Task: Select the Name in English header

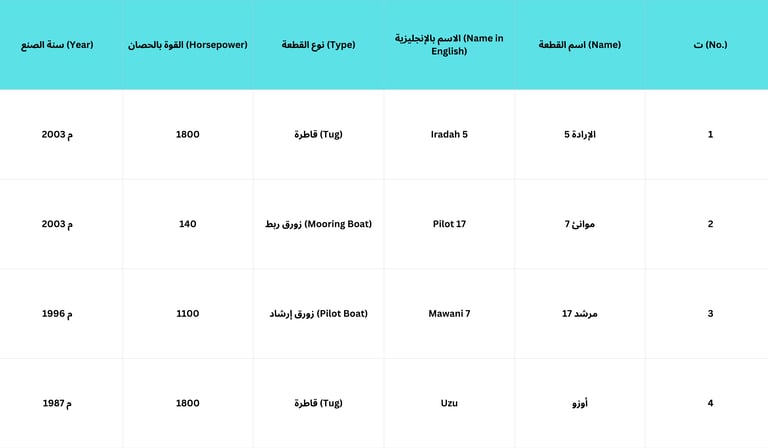Action: coord(449,45)
